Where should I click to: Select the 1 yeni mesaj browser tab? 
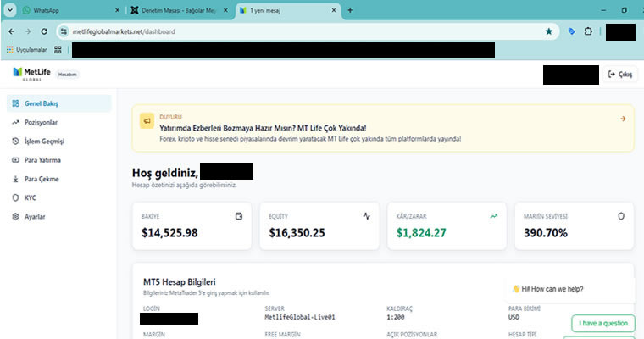point(287,10)
